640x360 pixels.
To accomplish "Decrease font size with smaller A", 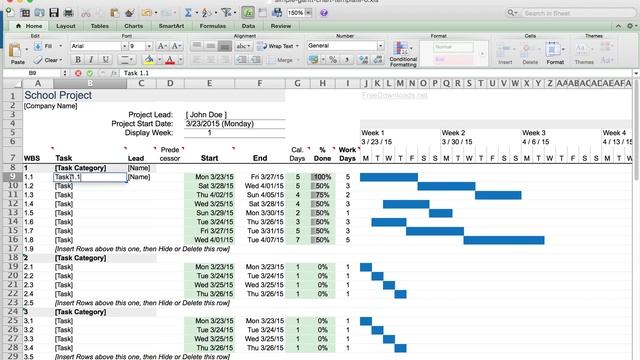I will tap(176, 46).
